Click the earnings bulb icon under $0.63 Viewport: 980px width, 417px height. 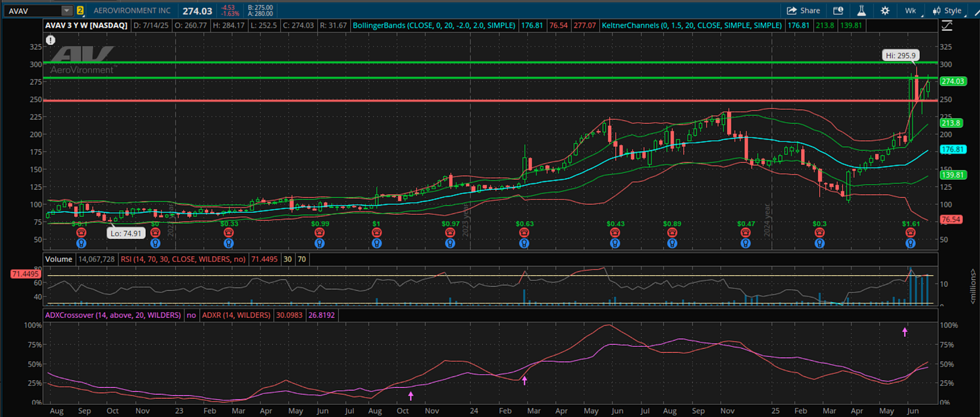coord(524,243)
